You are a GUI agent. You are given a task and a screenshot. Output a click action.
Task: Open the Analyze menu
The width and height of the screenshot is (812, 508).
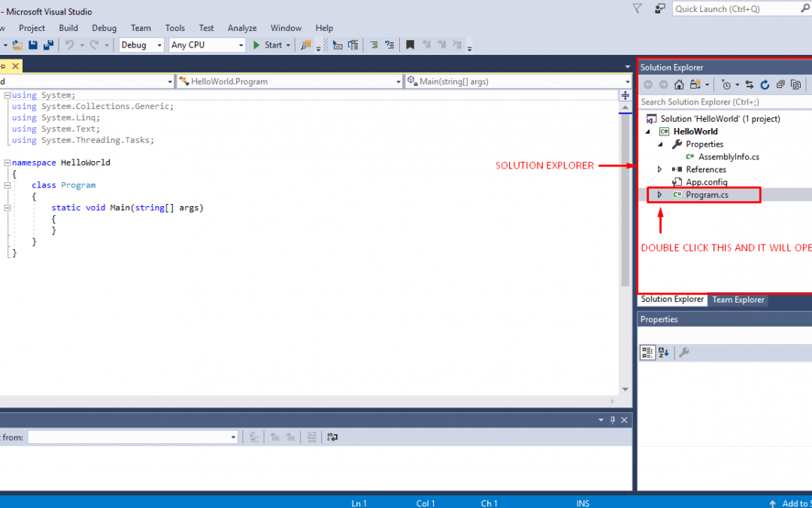coord(242,28)
